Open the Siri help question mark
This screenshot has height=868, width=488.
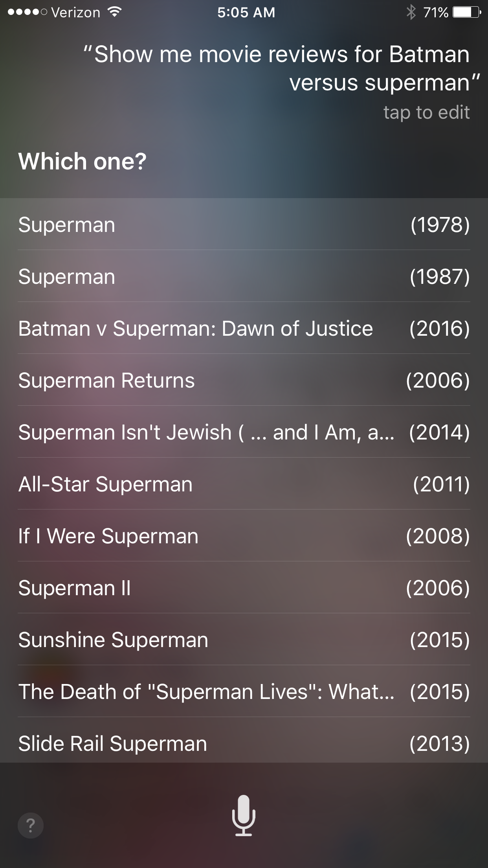click(31, 826)
